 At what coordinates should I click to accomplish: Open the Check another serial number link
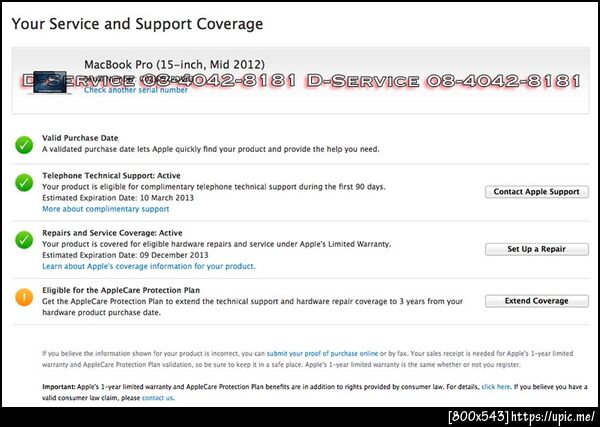click(136, 90)
